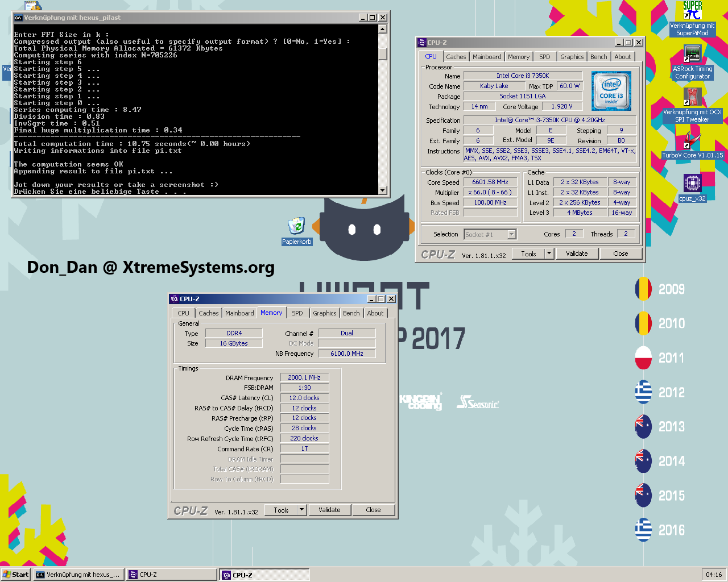Open Graphics tab in lower CPU-Z window
Screen dimensions: 728x582
[x=324, y=313]
